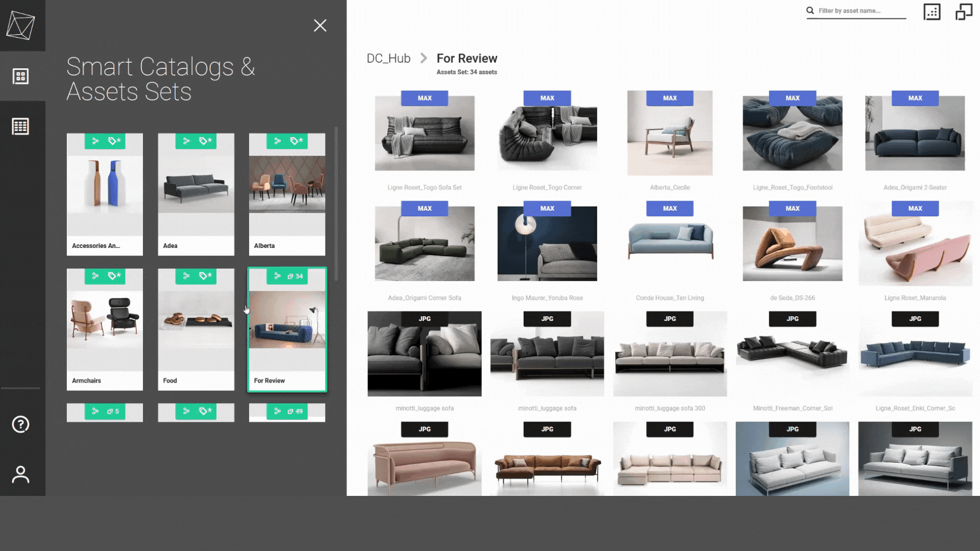Click tag icon on Alberta card
Image resolution: width=980 pixels, height=551 pixels.
[x=297, y=141]
